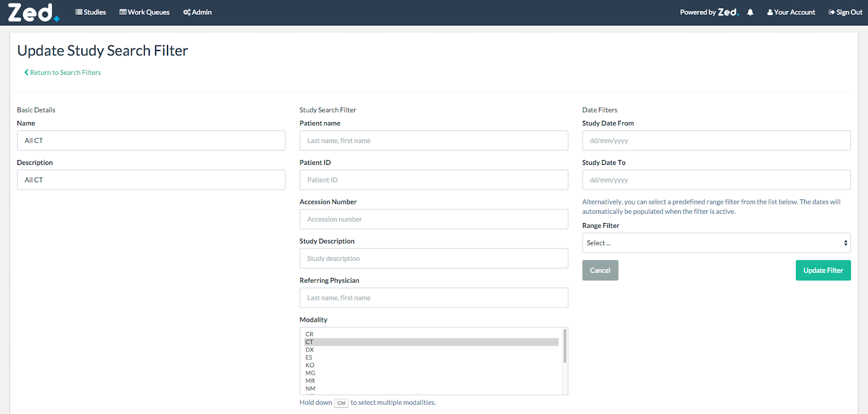
Task: Click the Cancel button
Action: pos(600,270)
